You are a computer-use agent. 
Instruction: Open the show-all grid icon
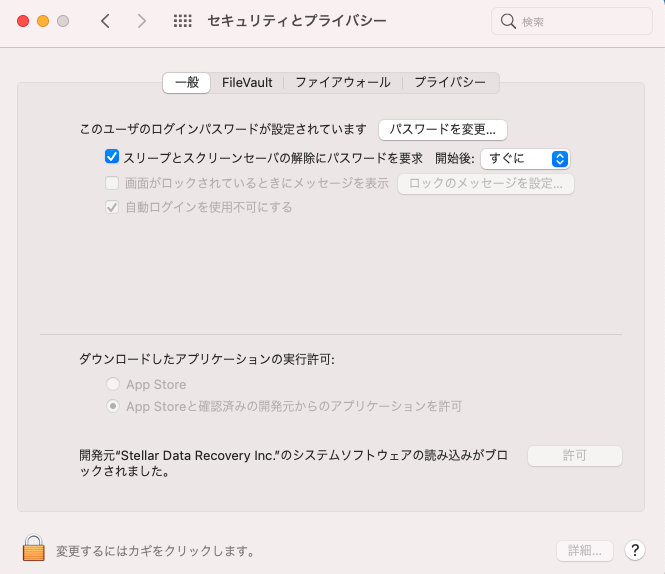tap(183, 21)
